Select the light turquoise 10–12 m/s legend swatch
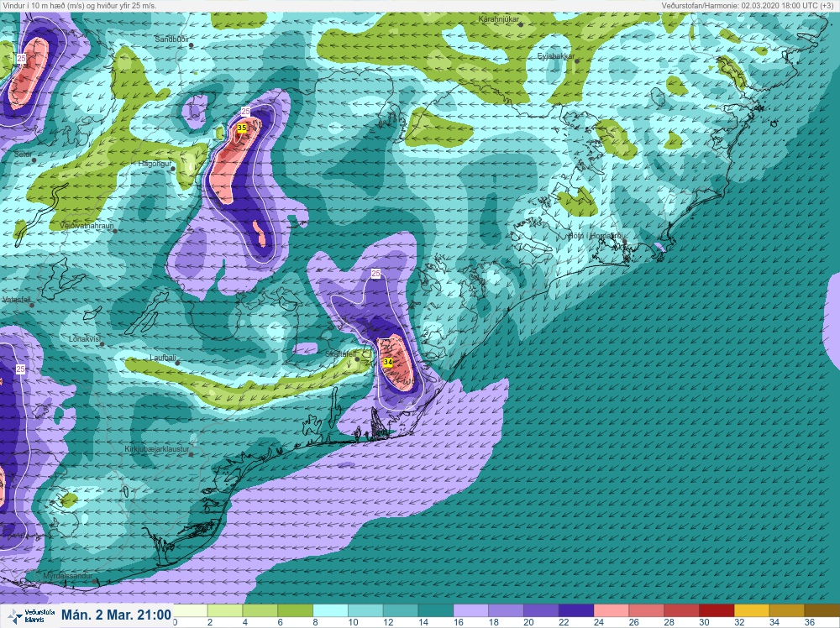 365,611
